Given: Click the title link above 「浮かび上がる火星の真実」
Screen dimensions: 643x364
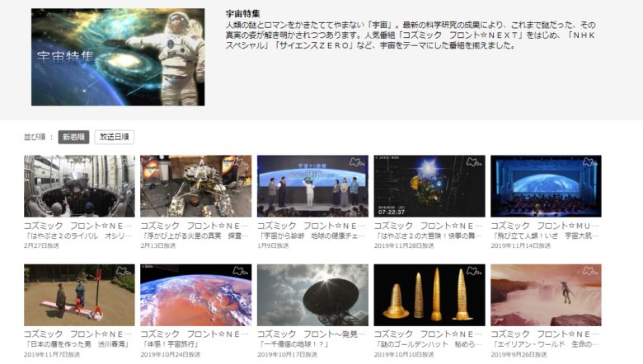Looking at the screenshot, I should tap(195, 226).
